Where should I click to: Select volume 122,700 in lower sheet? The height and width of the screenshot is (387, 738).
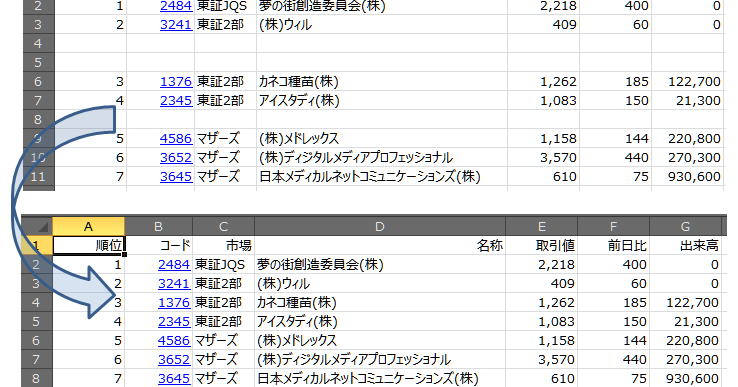click(685, 302)
